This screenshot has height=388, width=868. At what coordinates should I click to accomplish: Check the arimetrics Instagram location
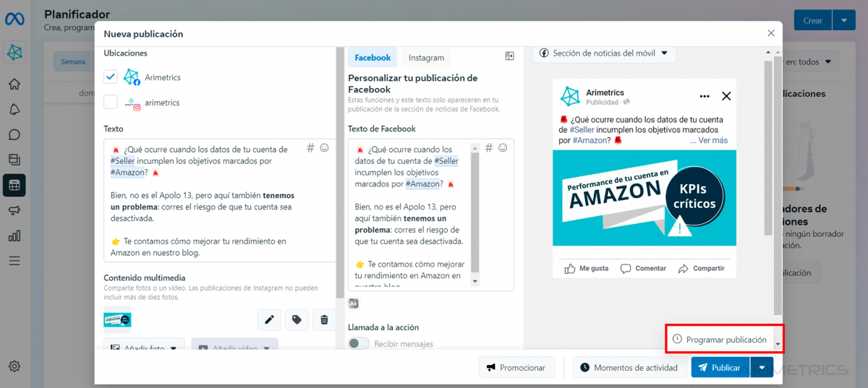coord(111,102)
